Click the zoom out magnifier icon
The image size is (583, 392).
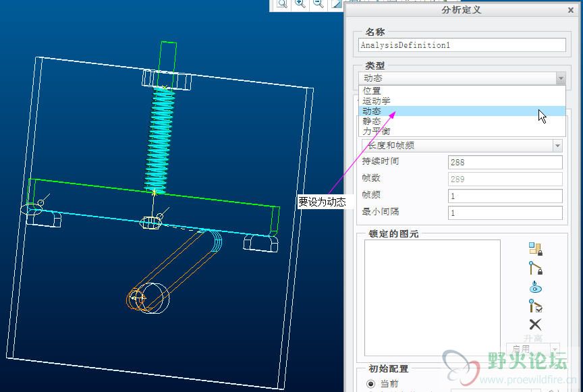coord(318,4)
